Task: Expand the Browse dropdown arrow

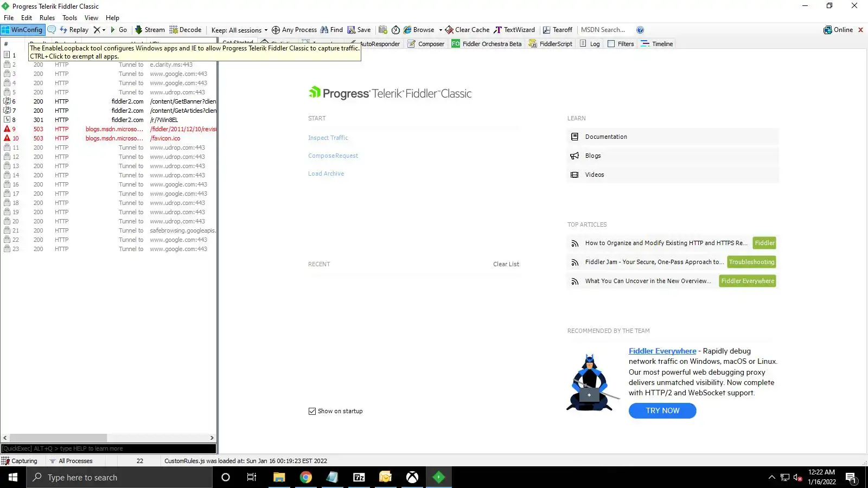Action: click(x=441, y=30)
